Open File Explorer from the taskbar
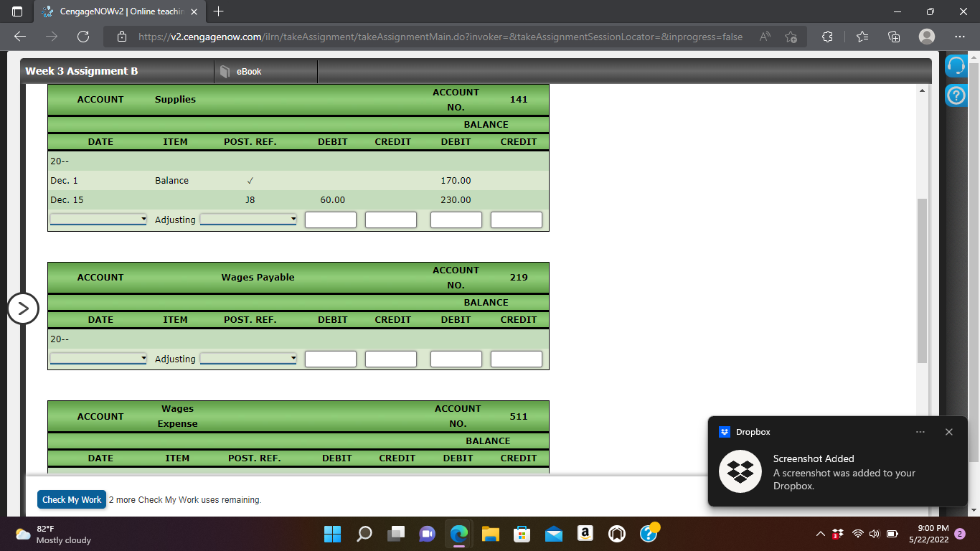980x551 pixels. [490, 534]
